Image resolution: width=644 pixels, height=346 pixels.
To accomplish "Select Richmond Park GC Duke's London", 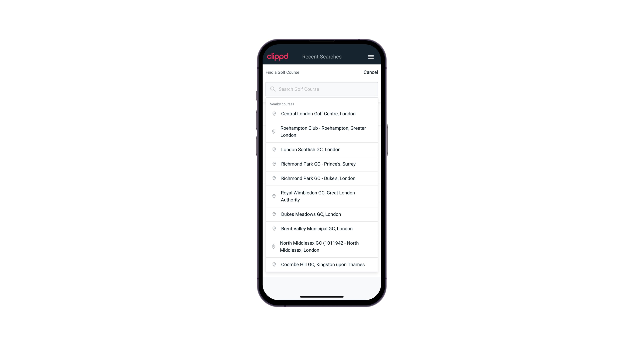I will 322,178.
